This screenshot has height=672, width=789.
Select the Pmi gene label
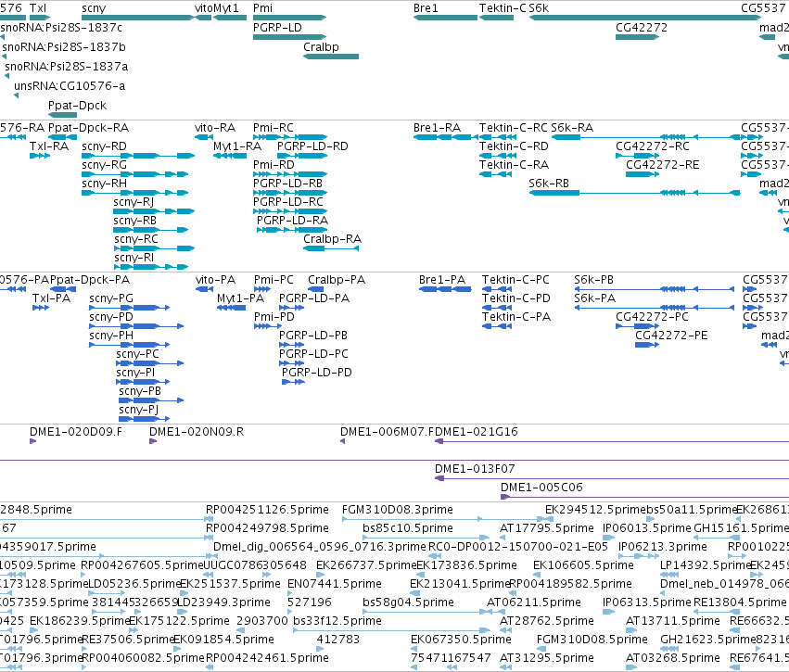262,8
